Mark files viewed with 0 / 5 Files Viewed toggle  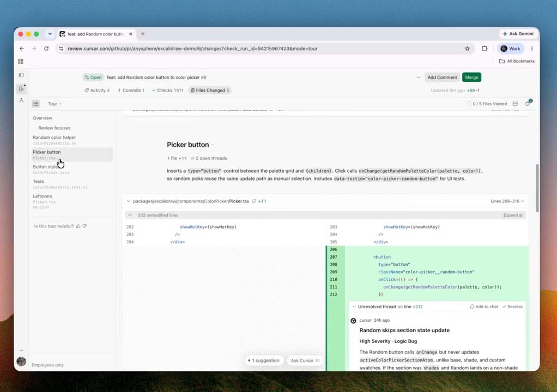[487, 104]
